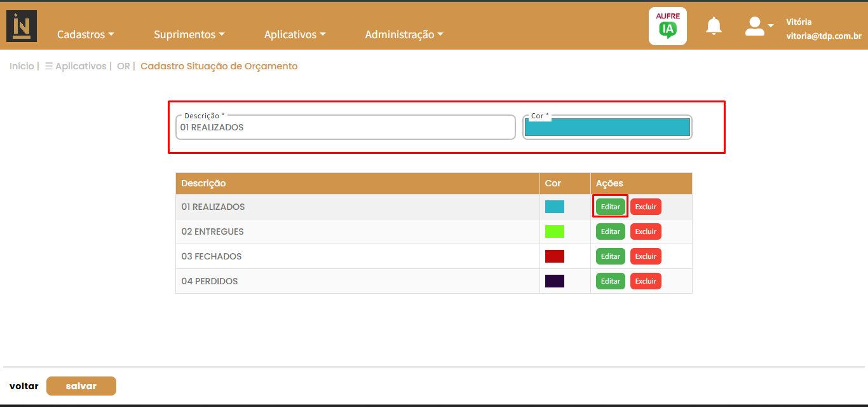Click the red swatch for 03 FECHADOS
The width and height of the screenshot is (868, 407).
coord(554,256)
